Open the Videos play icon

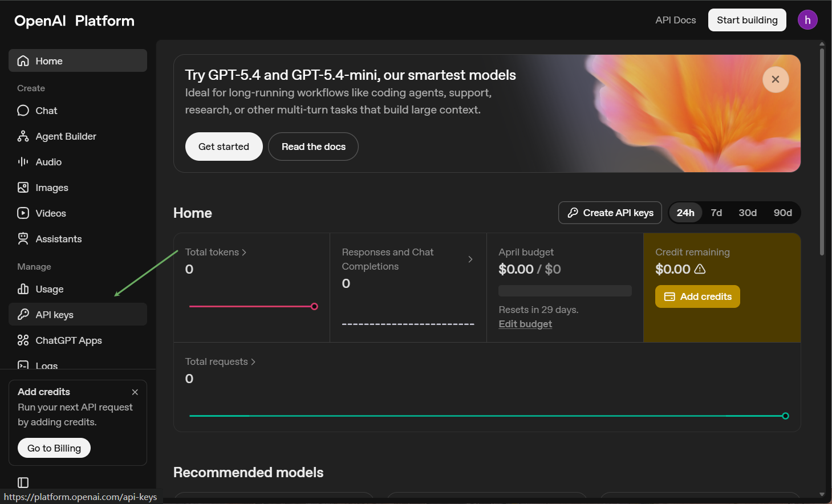(23, 213)
